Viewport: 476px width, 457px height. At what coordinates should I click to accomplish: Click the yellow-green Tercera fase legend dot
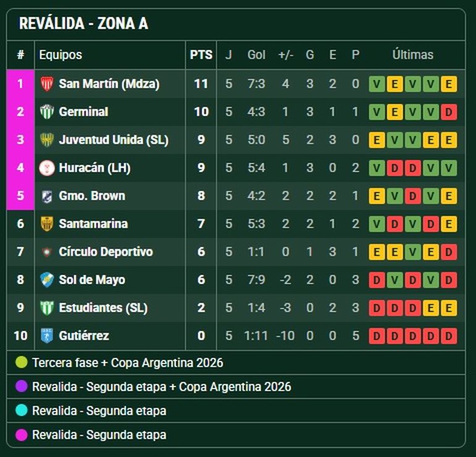[x=22, y=362]
